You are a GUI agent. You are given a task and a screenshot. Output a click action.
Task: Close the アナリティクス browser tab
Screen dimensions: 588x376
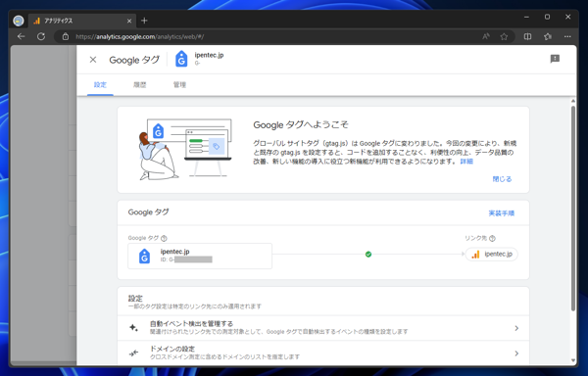coord(129,21)
